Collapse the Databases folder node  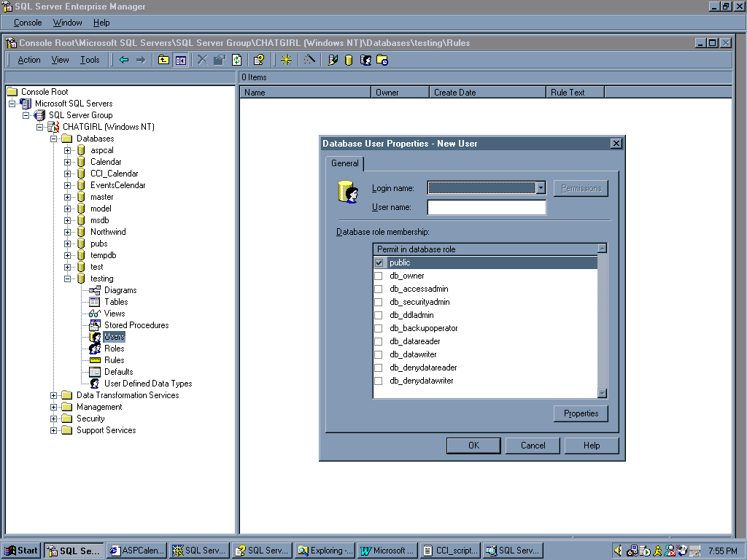[53, 139]
